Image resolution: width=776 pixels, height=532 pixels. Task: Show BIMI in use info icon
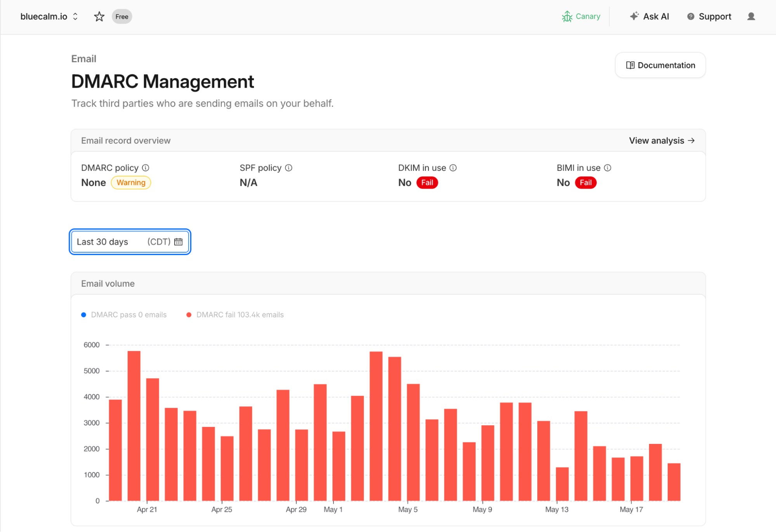tap(608, 168)
